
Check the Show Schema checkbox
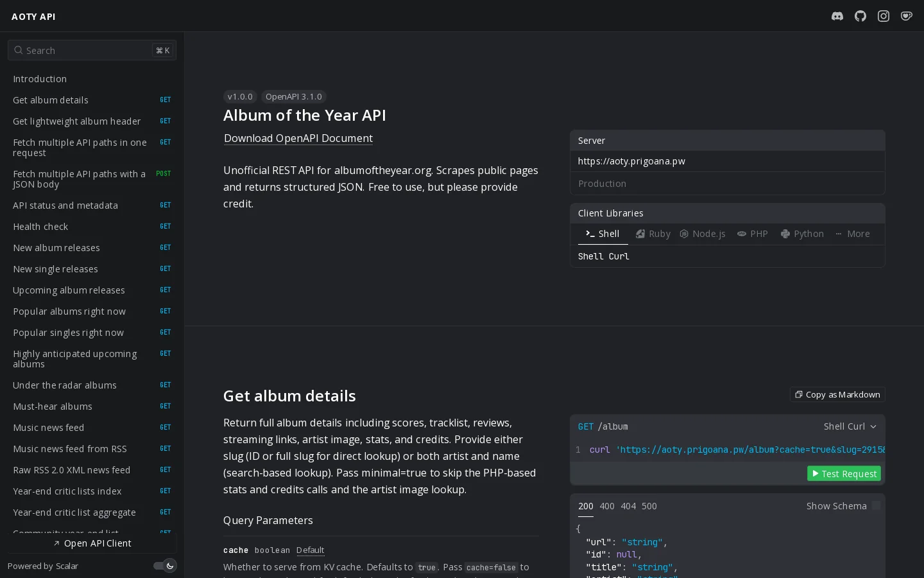[876, 506]
